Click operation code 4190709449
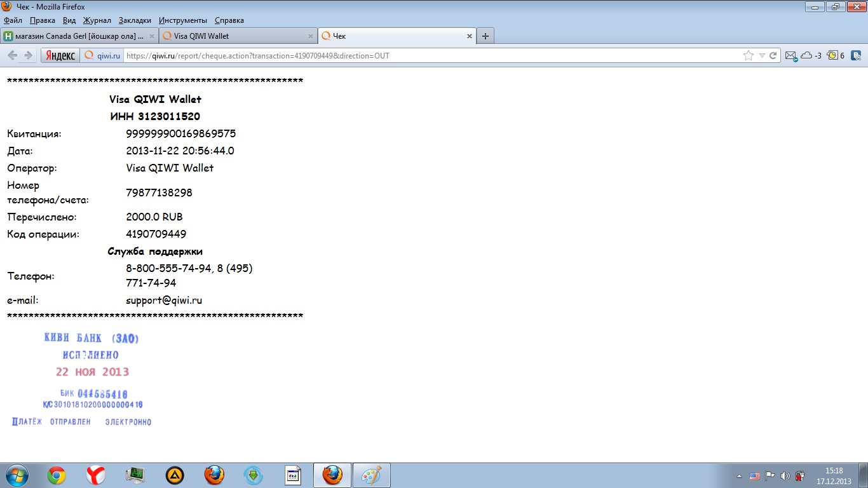Screen dimensions: 868x488 (x=156, y=234)
